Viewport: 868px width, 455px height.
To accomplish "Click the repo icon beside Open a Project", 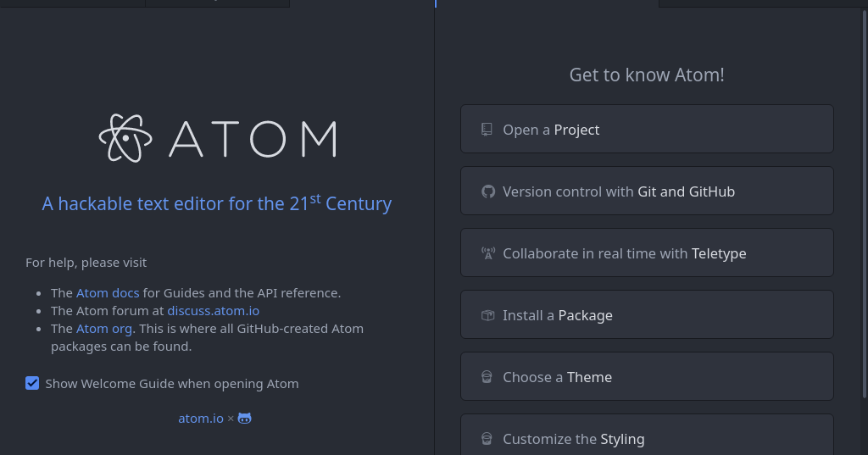I will tap(487, 130).
